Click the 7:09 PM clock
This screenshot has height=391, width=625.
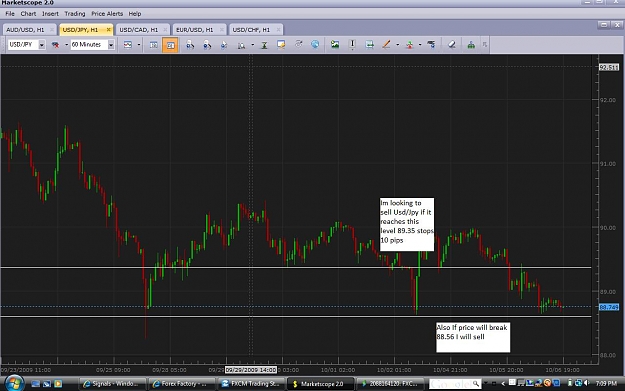pos(606,383)
